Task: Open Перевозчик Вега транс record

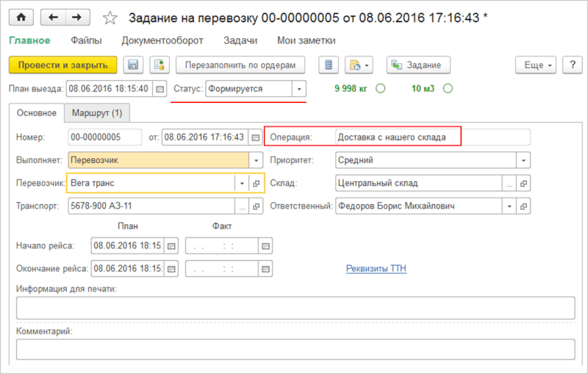Action: 256,183
